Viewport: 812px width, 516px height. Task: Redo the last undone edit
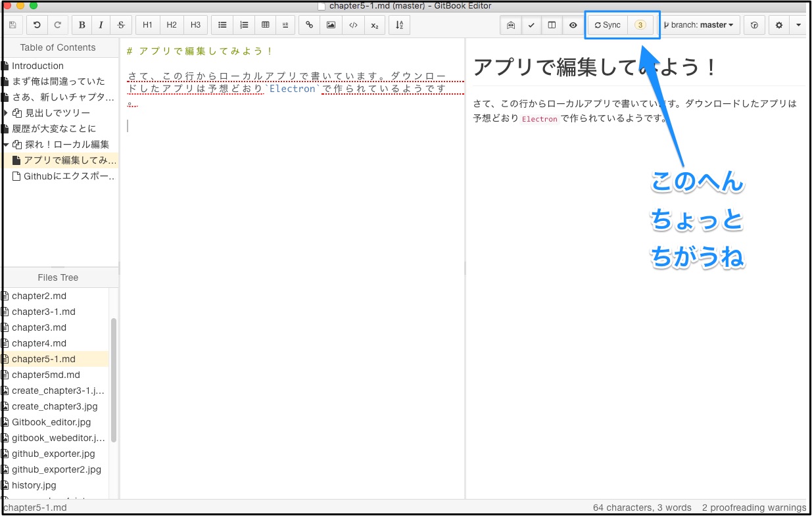(x=57, y=25)
